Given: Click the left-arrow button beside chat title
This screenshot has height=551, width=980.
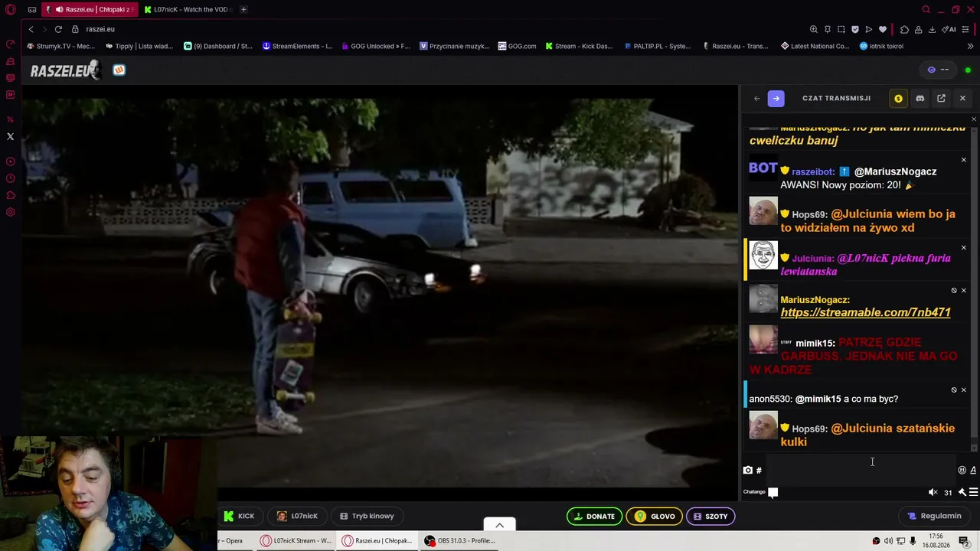Looking at the screenshot, I should (x=757, y=98).
